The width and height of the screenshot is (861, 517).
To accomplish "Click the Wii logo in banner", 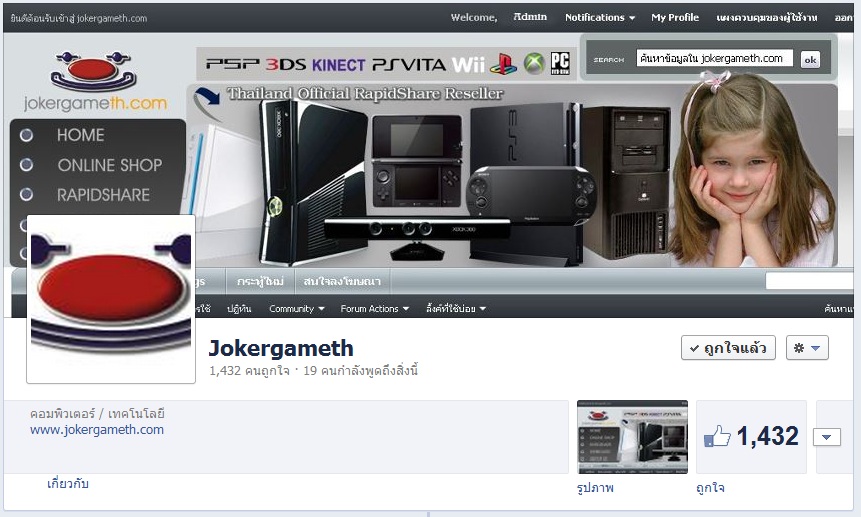I will tap(468, 64).
